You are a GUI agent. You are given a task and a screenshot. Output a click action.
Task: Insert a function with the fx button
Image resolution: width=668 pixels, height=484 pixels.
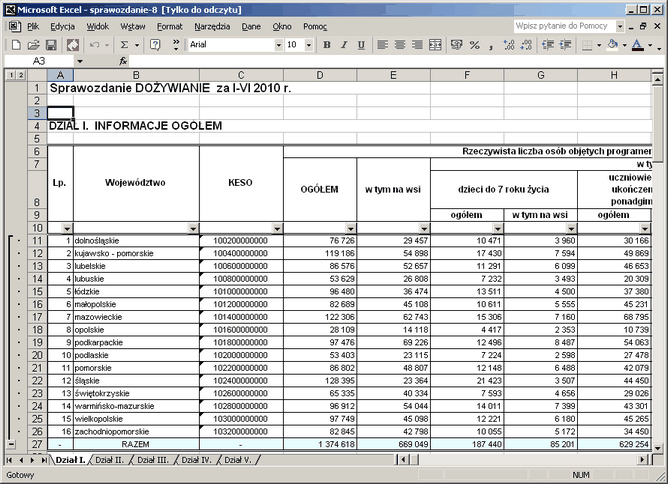tap(123, 61)
